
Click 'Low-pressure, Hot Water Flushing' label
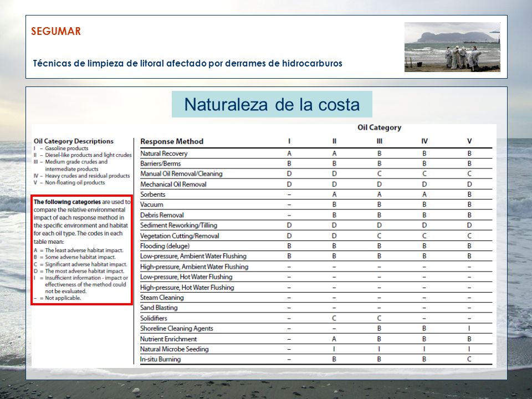coord(186,277)
